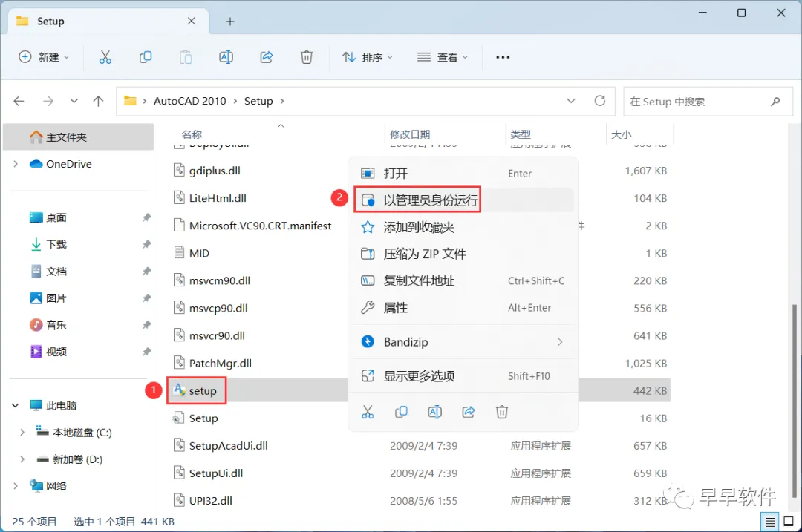Cut via context menu scissors icon
The image size is (802, 532).
[x=368, y=412]
